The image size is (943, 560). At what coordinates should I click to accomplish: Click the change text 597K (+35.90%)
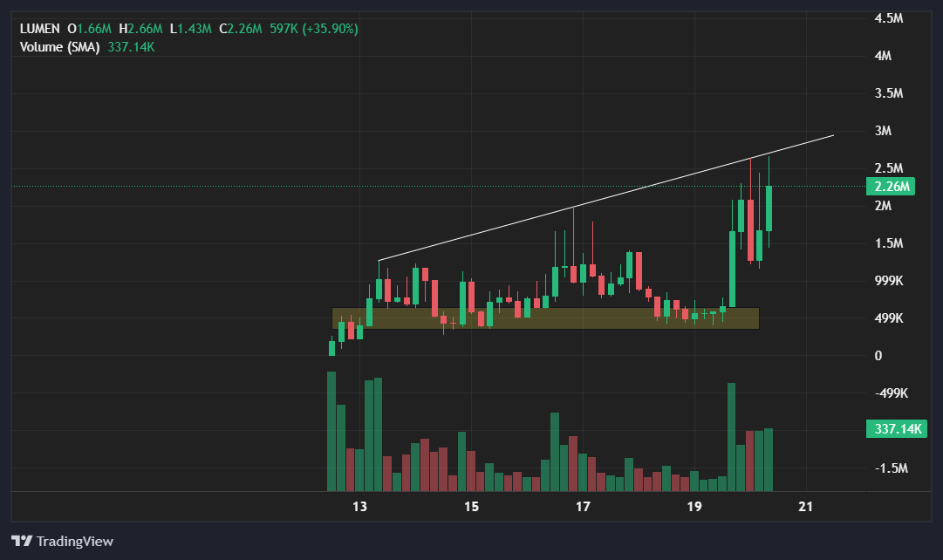click(314, 29)
